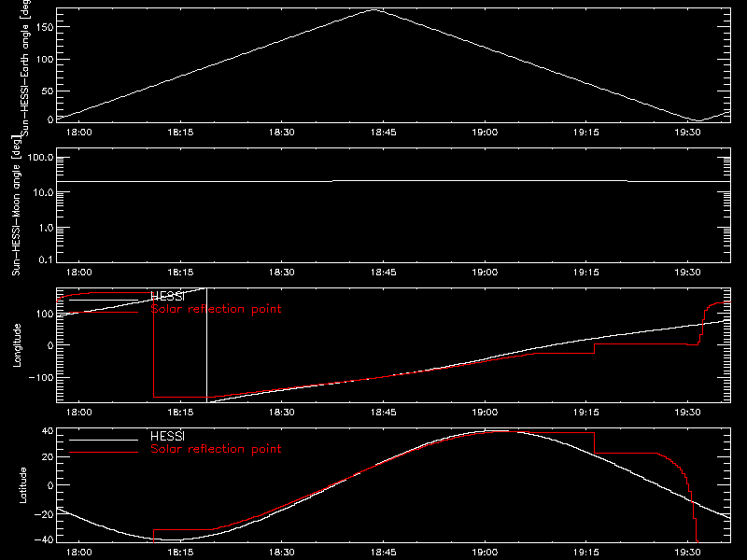Image resolution: width=747 pixels, height=560 pixels.
Task: Click the 'Longitude' y-axis label
Action: click(17, 345)
